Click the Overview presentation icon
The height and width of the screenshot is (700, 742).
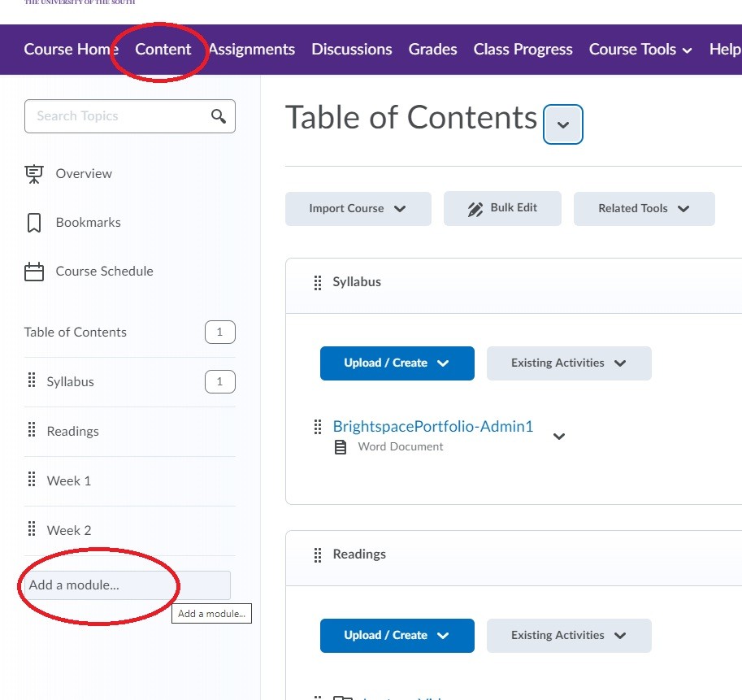click(34, 174)
